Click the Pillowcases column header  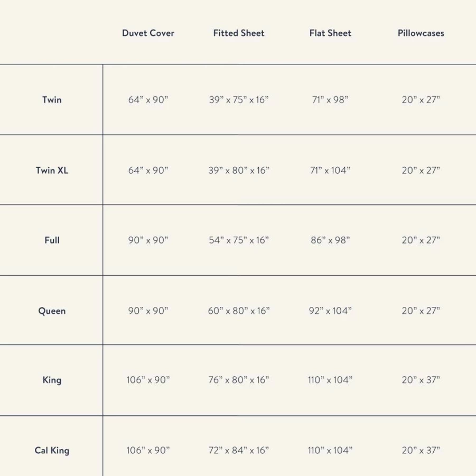pos(421,33)
